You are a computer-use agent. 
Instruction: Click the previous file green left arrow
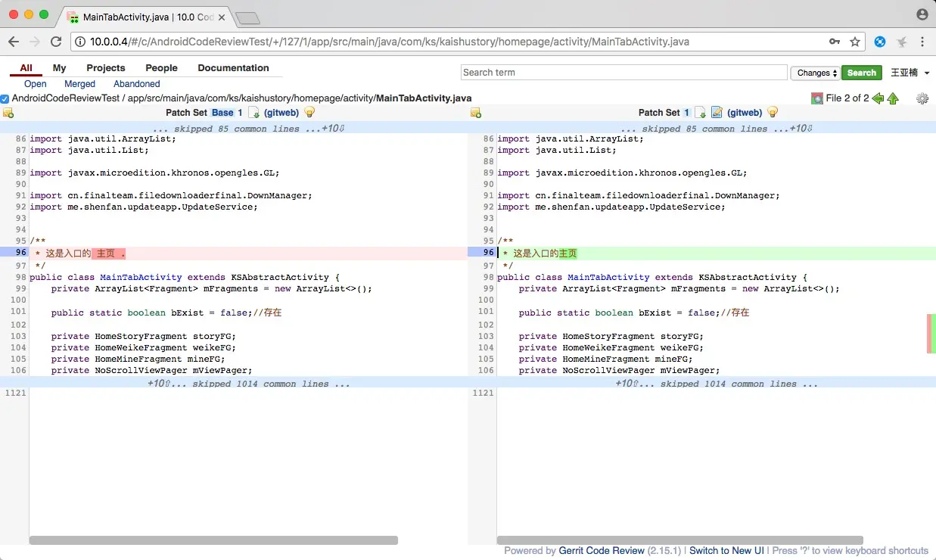[878, 98]
